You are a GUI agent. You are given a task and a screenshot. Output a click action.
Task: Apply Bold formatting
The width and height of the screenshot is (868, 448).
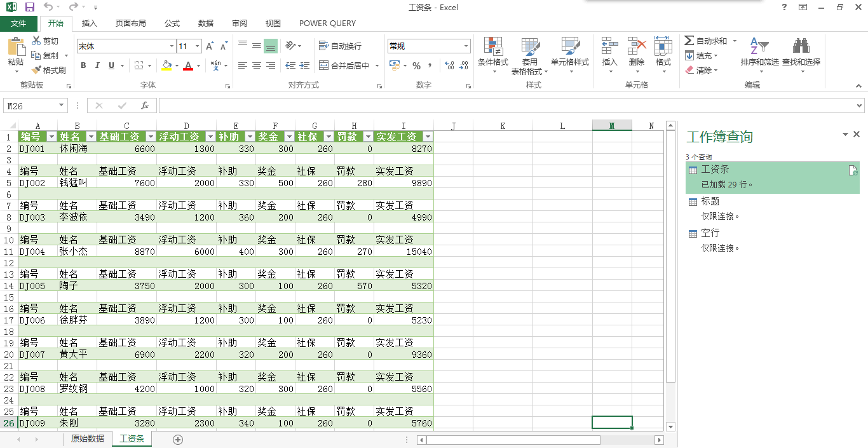(83, 65)
